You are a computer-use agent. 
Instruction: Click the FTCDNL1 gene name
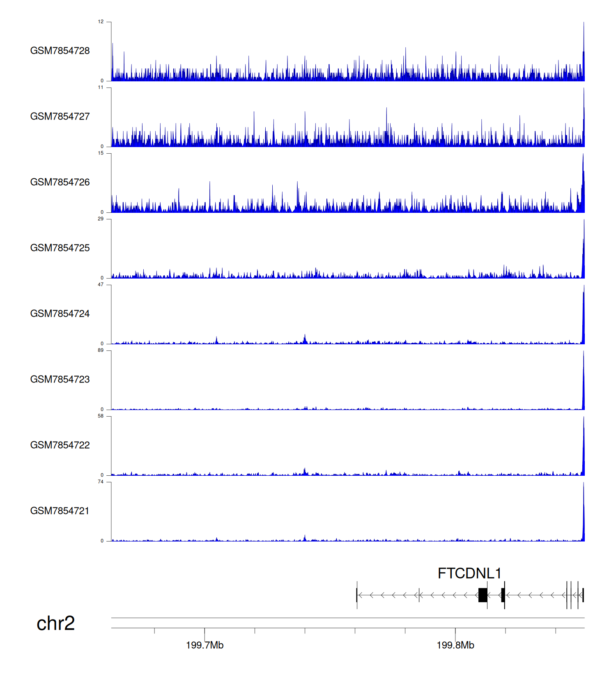[469, 573]
